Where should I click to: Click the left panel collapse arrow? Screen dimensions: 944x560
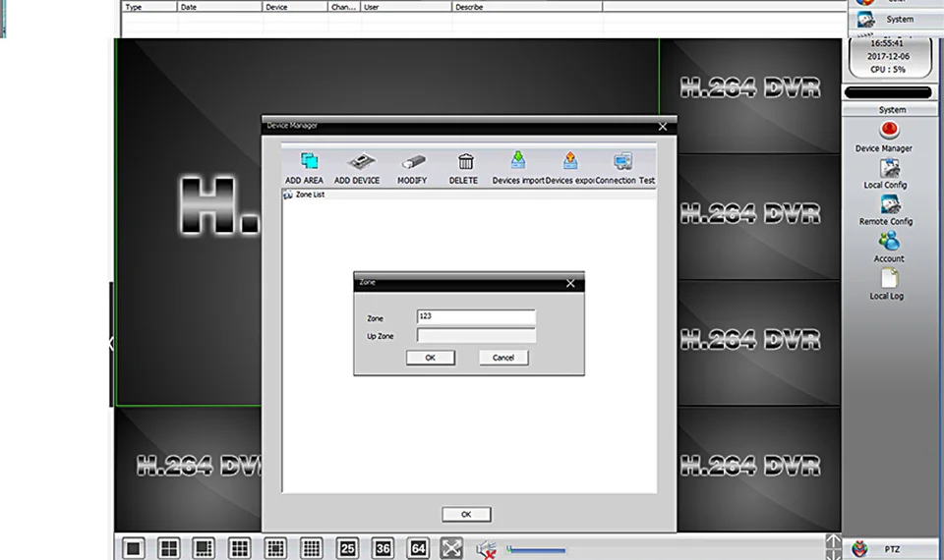tap(111, 344)
